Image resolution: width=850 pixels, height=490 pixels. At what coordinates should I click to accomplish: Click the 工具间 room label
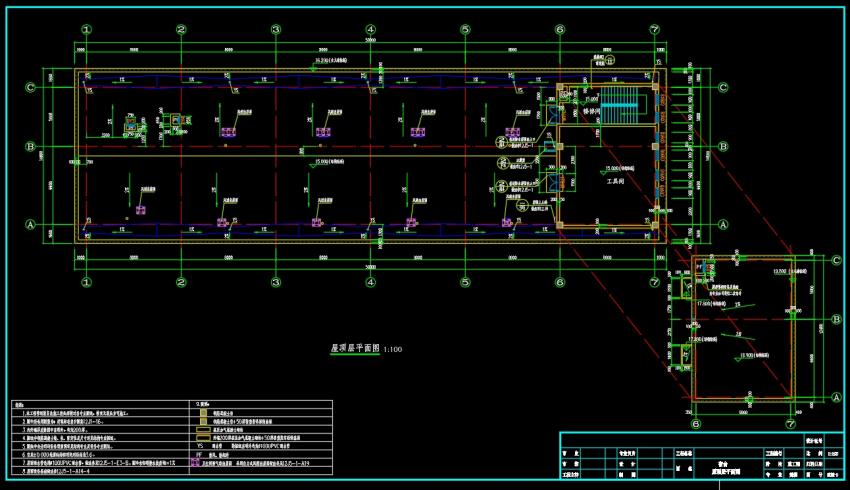pos(615,182)
